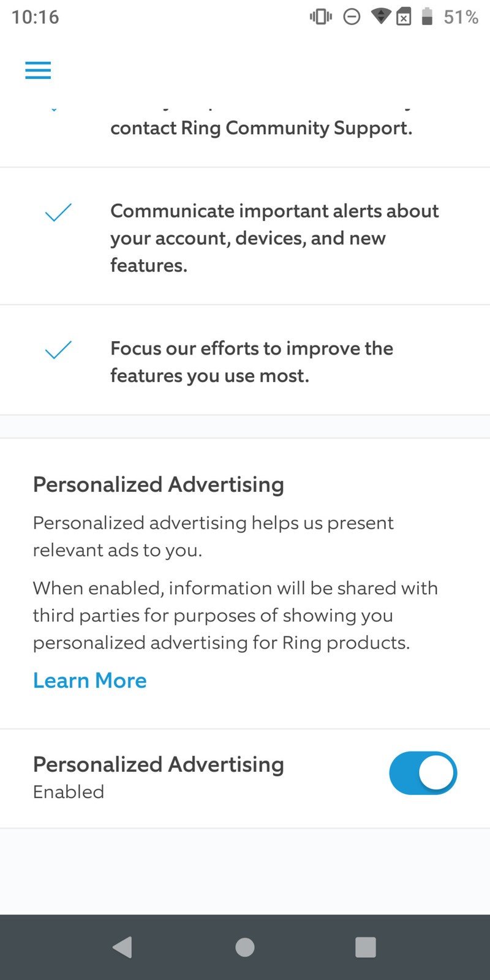Tap the Android back navigation button
Image resolution: width=490 pixels, height=980 pixels.
point(123,947)
